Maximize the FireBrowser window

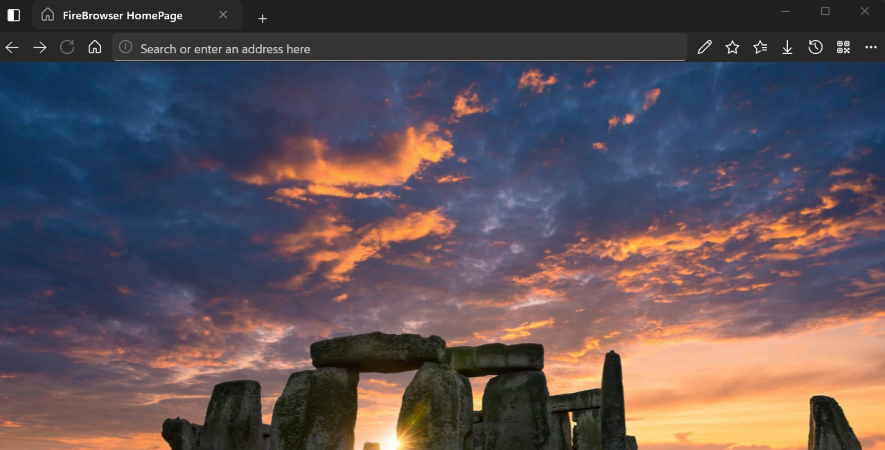(825, 11)
